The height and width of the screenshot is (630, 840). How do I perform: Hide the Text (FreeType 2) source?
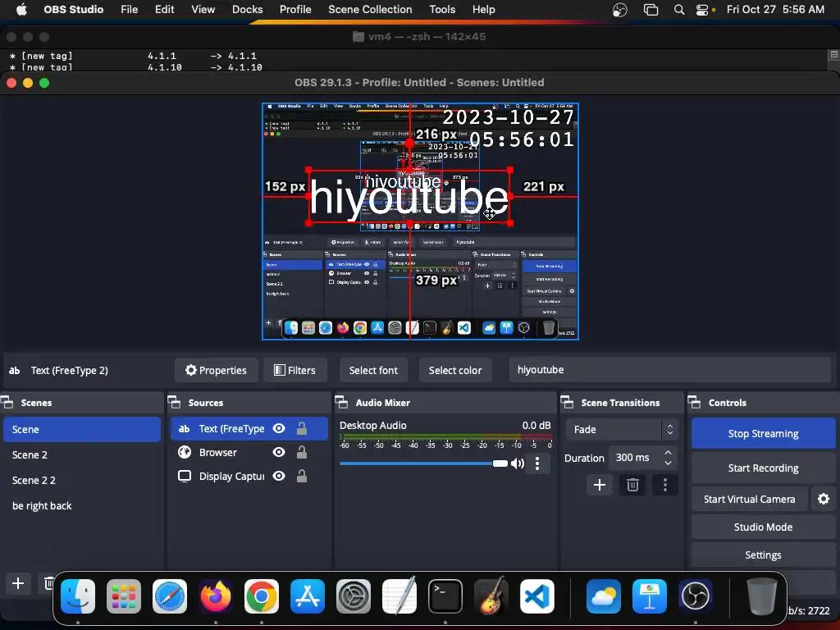[279, 428]
